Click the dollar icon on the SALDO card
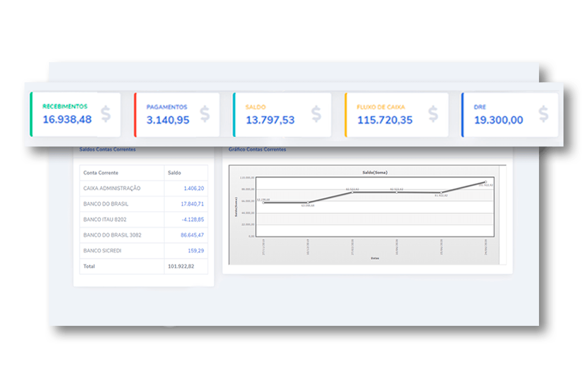Image resolution: width=588 pixels, height=392 pixels. (316, 114)
